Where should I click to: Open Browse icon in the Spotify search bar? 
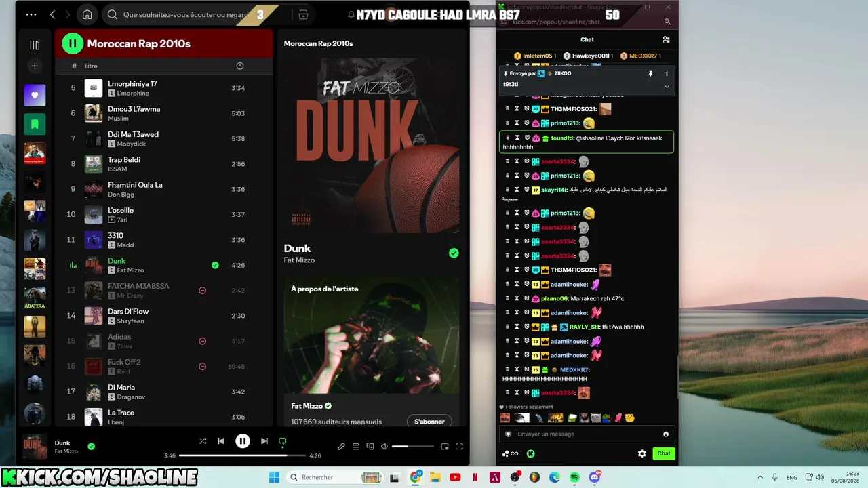[x=303, y=14]
